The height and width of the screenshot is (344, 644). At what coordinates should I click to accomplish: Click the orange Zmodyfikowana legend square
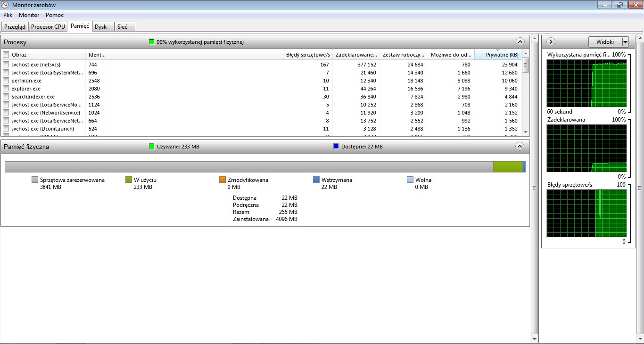point(223,180)
